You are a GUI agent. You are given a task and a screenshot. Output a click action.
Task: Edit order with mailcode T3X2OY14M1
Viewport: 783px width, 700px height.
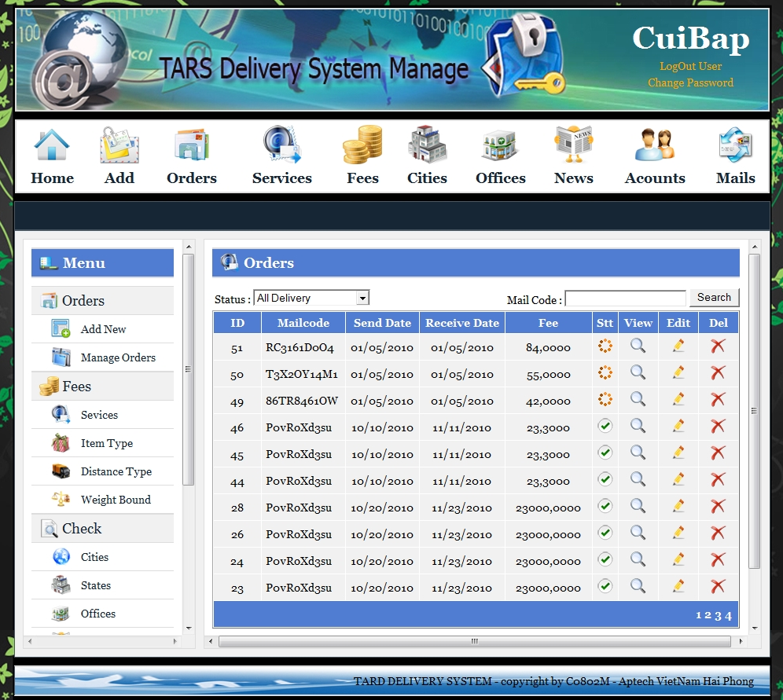click(x=678, y=373)
